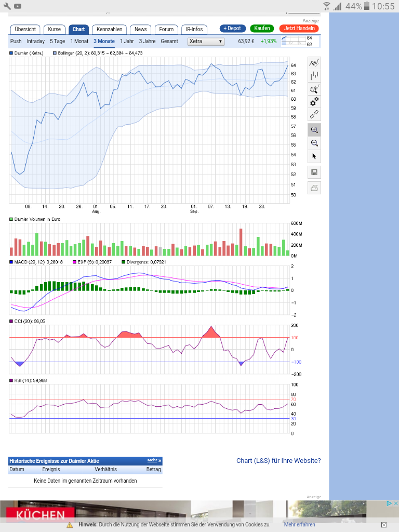This screenshot has height=532, width=399.
Task: Click the Verhältnis column header
Action: pyautogui.click(x=105, y=470)
